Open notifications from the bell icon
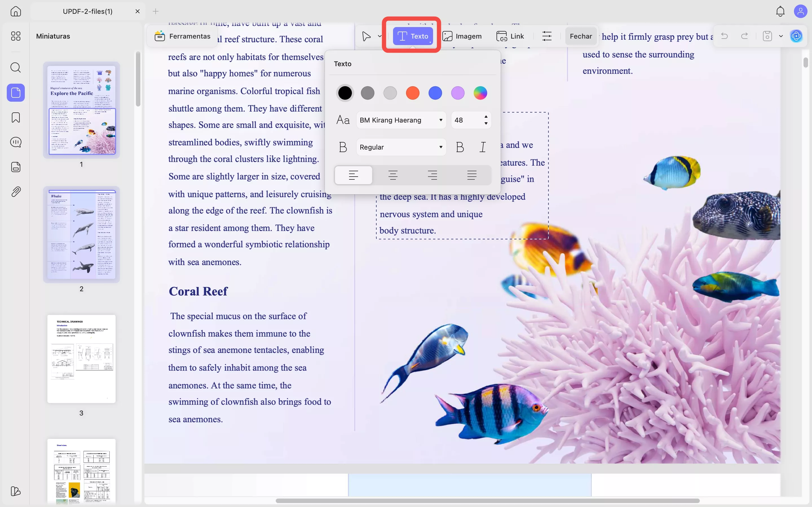Screen dimensions: 812x507 (780, 11)
